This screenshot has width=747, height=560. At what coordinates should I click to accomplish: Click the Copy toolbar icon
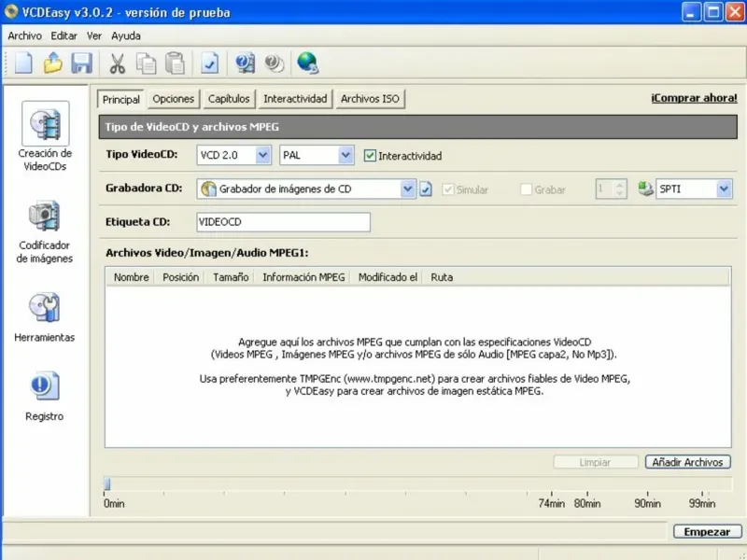click(146, 63)
